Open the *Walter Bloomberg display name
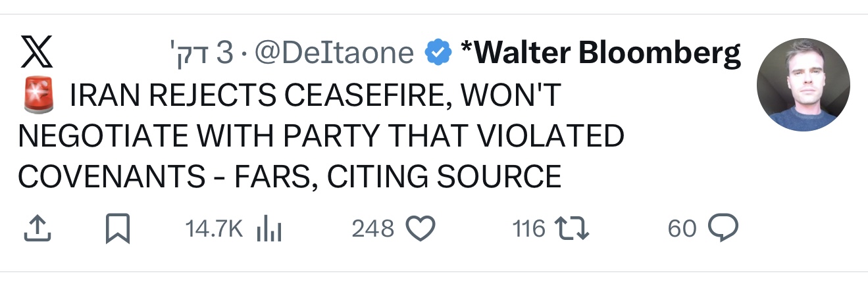The width and height of the screenshot is (868, 282). pos(600,53)
